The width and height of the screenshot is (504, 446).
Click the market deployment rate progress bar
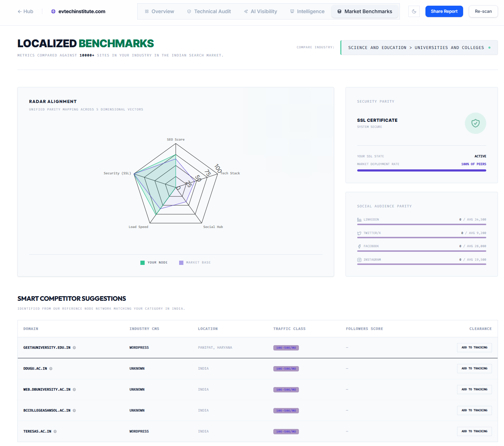[x=422, y=170]
